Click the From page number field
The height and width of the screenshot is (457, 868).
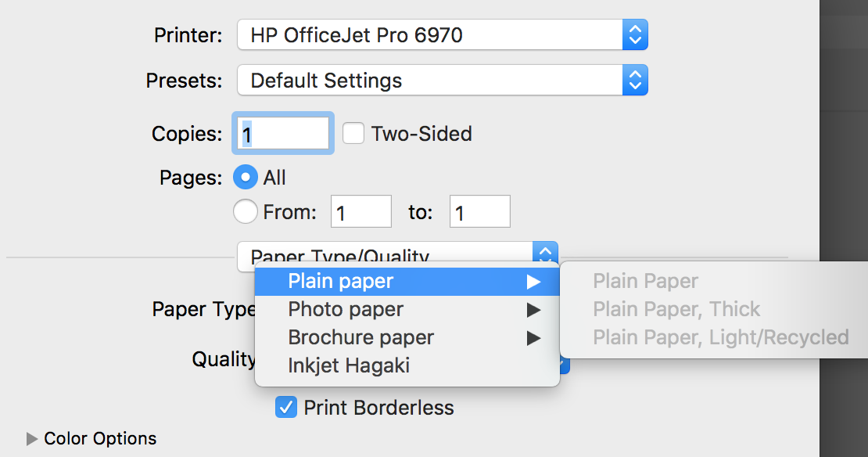[x=361, y=211]
